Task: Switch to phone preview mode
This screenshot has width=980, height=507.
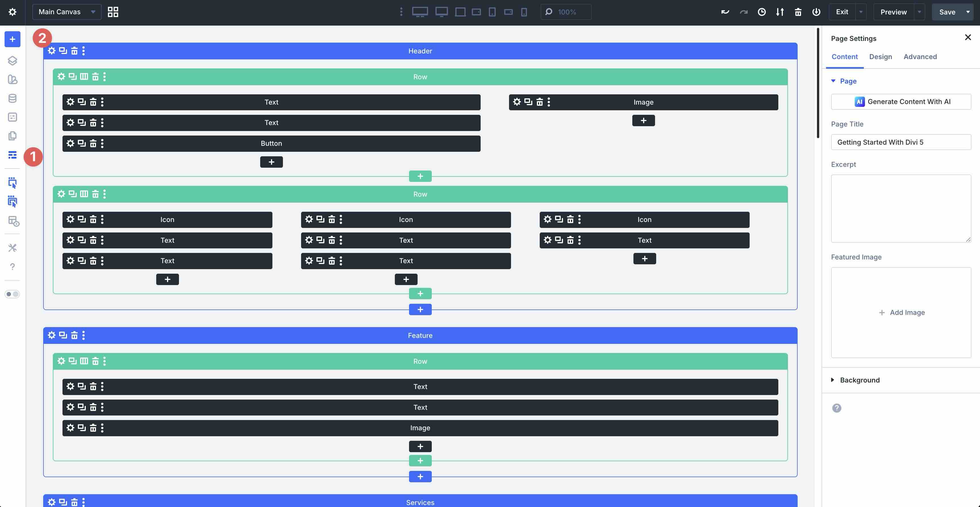Action: pos(524,12)
